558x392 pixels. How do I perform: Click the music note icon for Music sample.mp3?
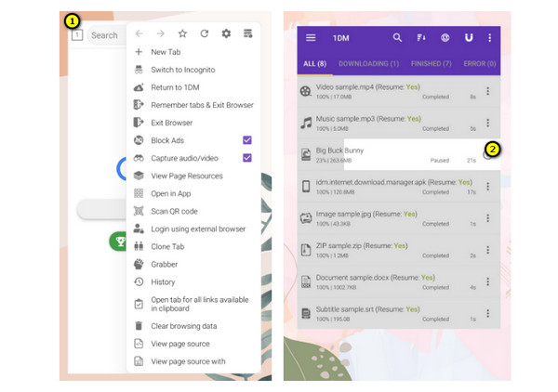[306, 123]
